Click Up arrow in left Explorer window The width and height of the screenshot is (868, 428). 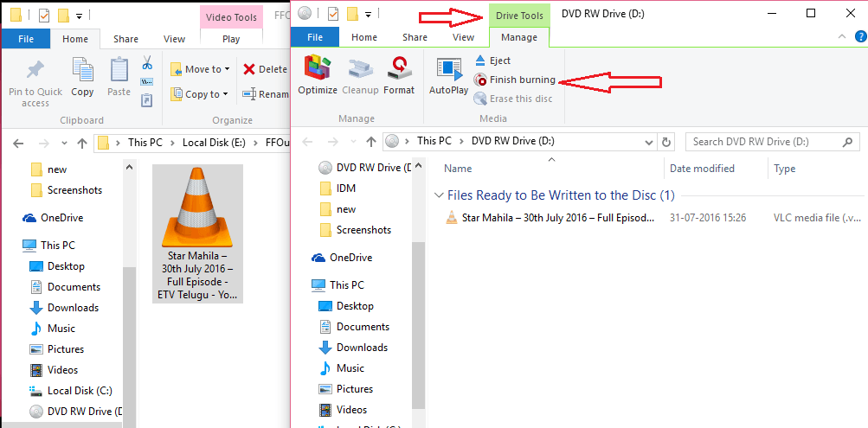[82, 144]
